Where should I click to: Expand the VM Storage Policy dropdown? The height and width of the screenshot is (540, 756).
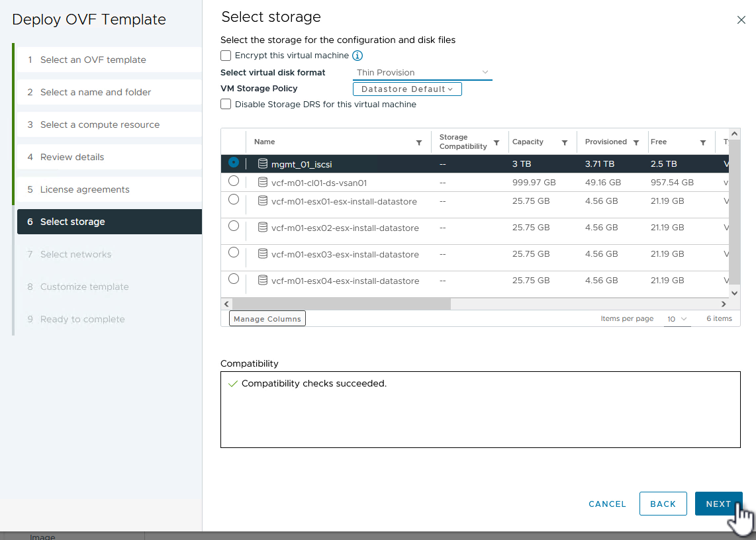(407, 89)
